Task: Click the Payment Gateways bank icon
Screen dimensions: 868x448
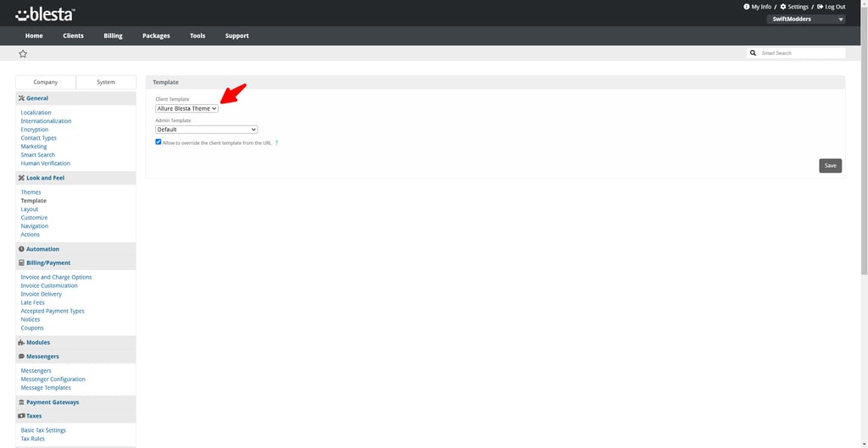Action: (x=21, y=402)
